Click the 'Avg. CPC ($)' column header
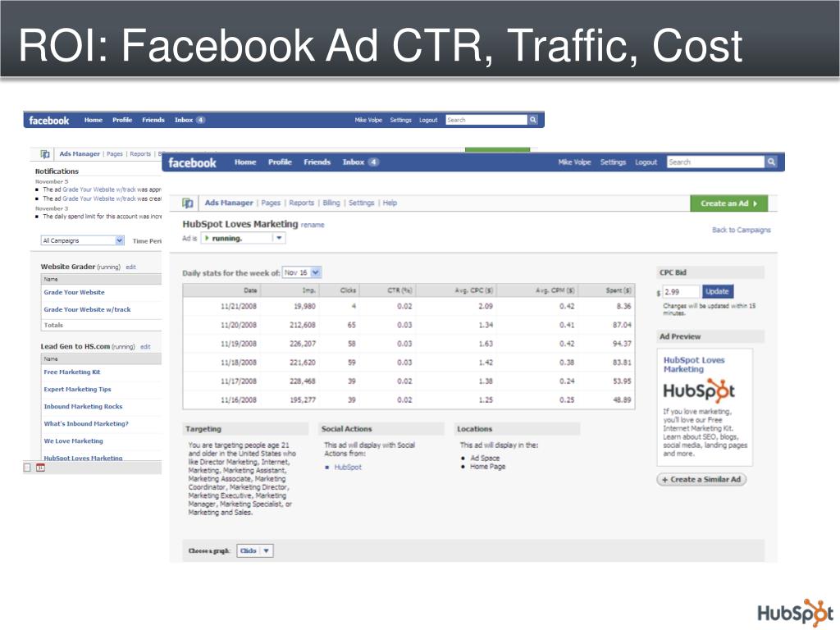Screen dimensions: 840x630 [473, 290]
